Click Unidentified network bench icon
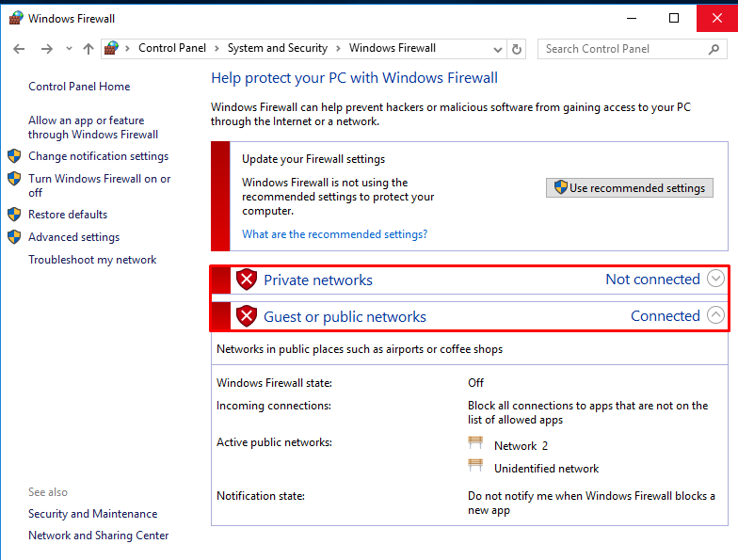Image resolution: width=738 pixels, height=560 pixels. (x=475, y=465)
